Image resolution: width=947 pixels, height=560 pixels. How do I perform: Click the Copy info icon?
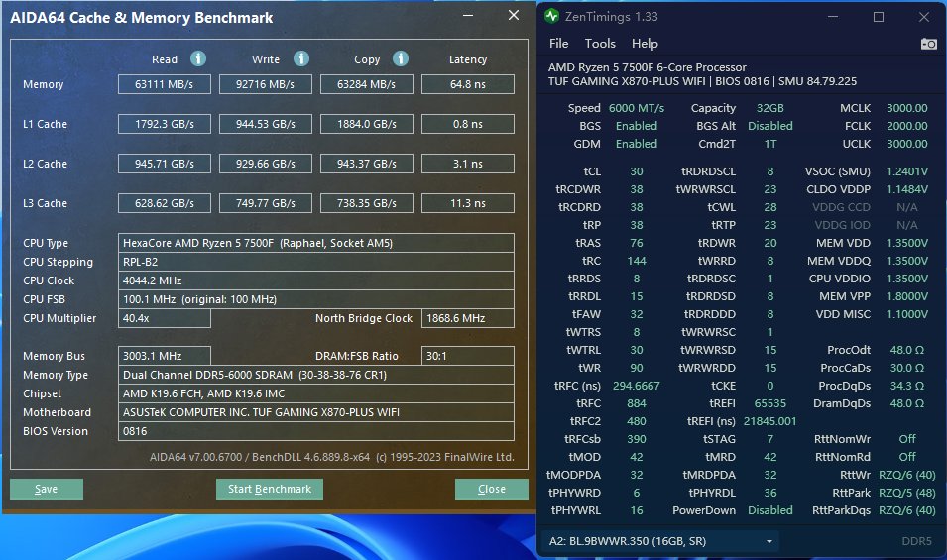[x=401, y=58]
